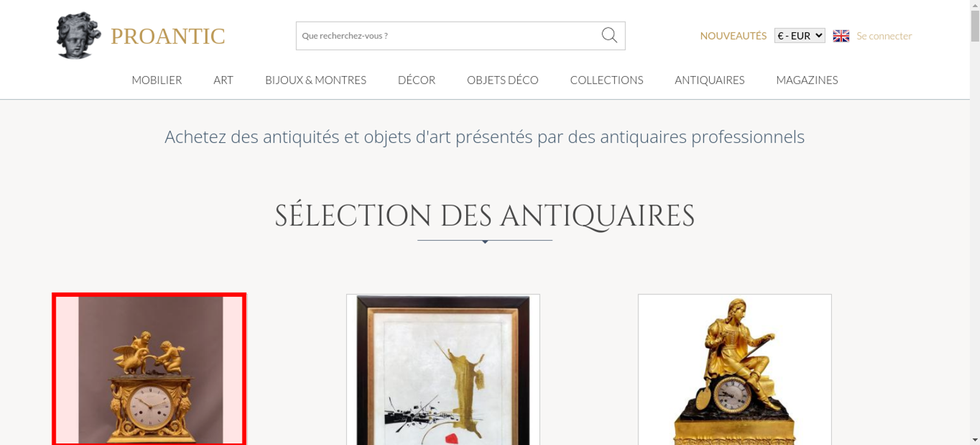
Task: Open the MAGAZINES menu
Action: click(807, 80)
